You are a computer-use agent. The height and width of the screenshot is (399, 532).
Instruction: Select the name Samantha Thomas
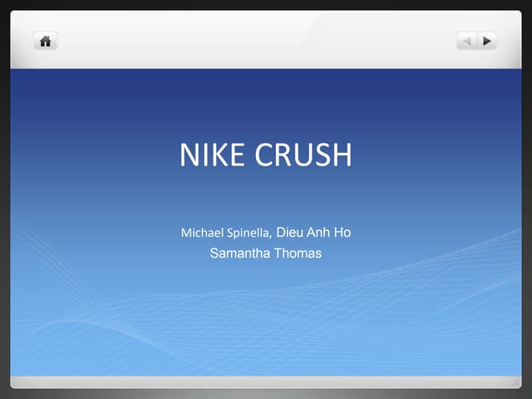coord(266,253)
